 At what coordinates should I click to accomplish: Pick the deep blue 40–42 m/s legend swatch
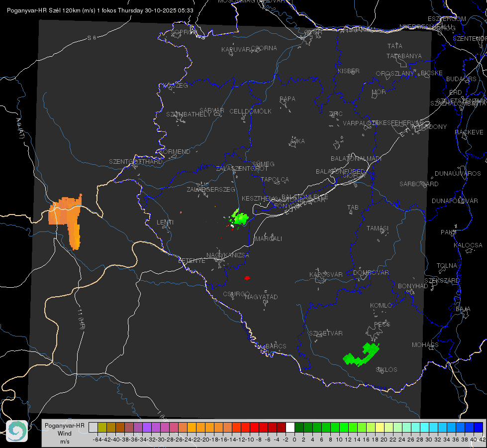click(x=479, y=428)
